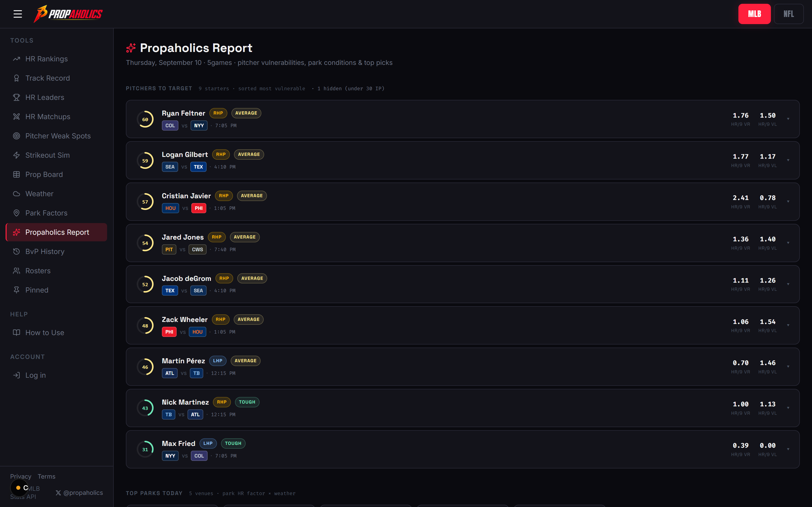This screenshot has height=507, width=812.
Task: Open the Weather cloud icon
Action: pos(16,194)
